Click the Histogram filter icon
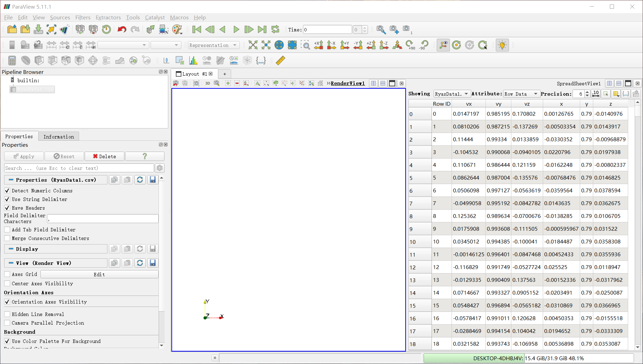This screenshot has height=364, width=643. 193,60
